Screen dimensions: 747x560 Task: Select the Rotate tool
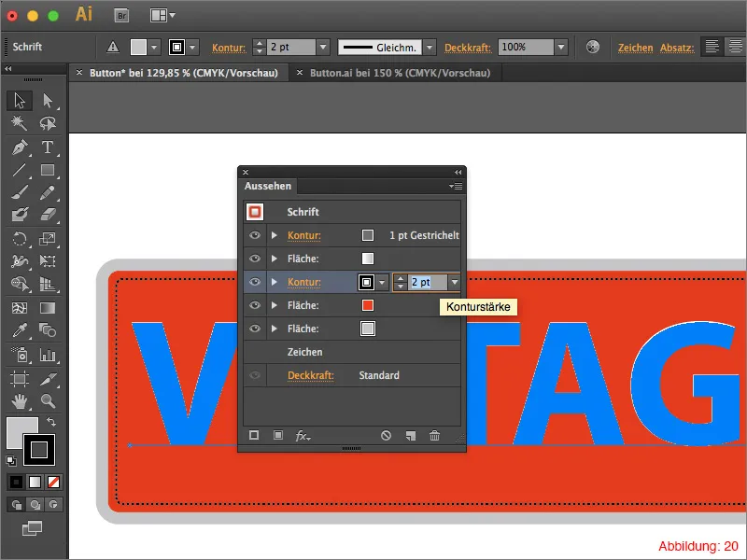(x=20, y=239)
